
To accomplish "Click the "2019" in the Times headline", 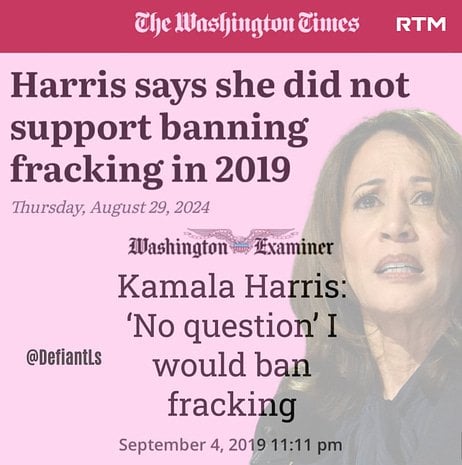I will (x=253, y=170).
